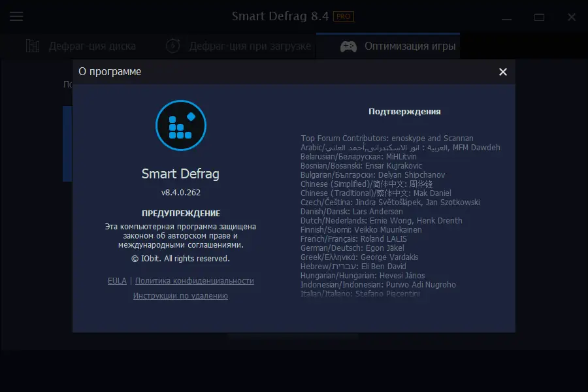Image resolution: width=588 pixels, height=392 pixels.
Task: Click the Smart Defrag logo in About dialog
Action: (181, 125)
